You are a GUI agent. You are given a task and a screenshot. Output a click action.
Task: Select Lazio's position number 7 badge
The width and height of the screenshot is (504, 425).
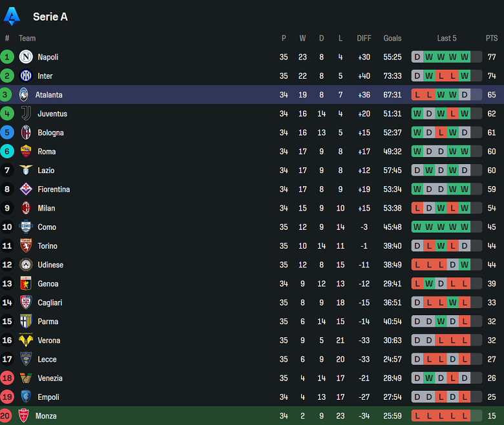click(7, 171)
